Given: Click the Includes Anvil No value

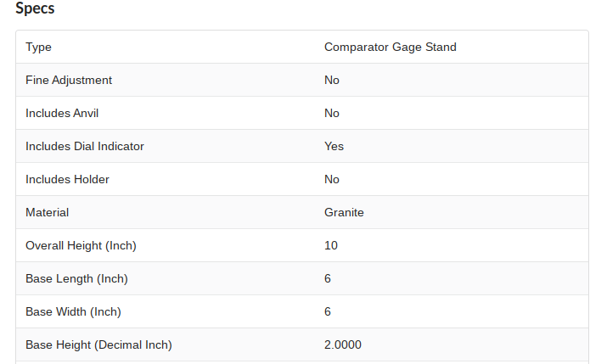Looking at the screenshot, I should 332,114.
